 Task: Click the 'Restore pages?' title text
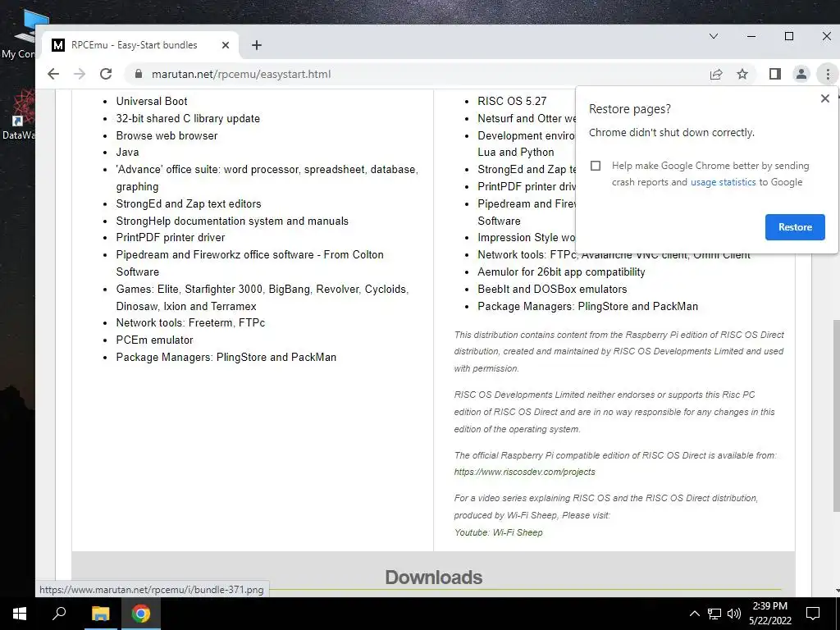(629, 109)
